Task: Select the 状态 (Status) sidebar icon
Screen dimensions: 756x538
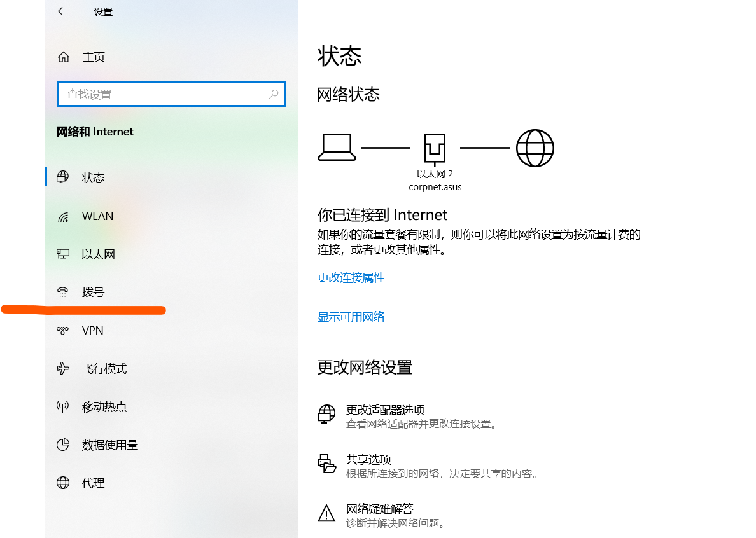Action: [62, 177]
